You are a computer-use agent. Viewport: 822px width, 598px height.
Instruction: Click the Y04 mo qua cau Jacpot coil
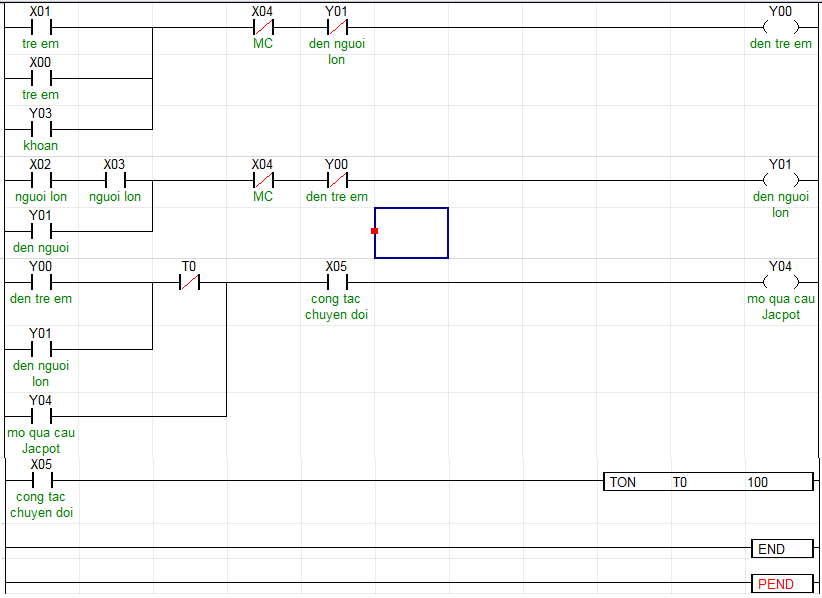pos(780,283)
